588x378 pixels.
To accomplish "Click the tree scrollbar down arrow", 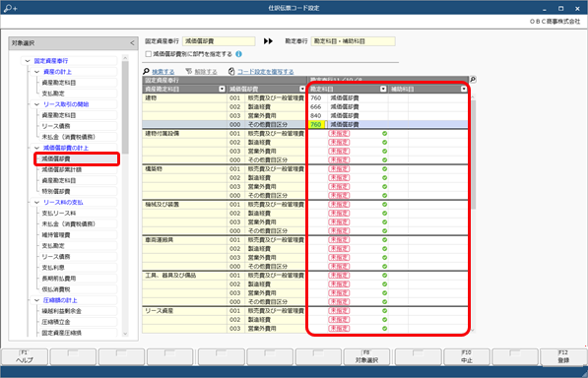I will (125, 334).
